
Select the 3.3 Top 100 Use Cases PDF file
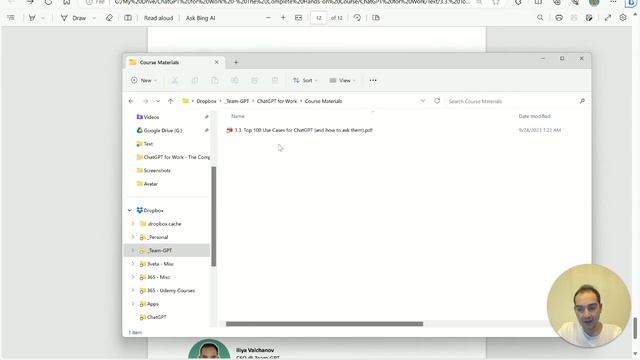pos(303,130)
